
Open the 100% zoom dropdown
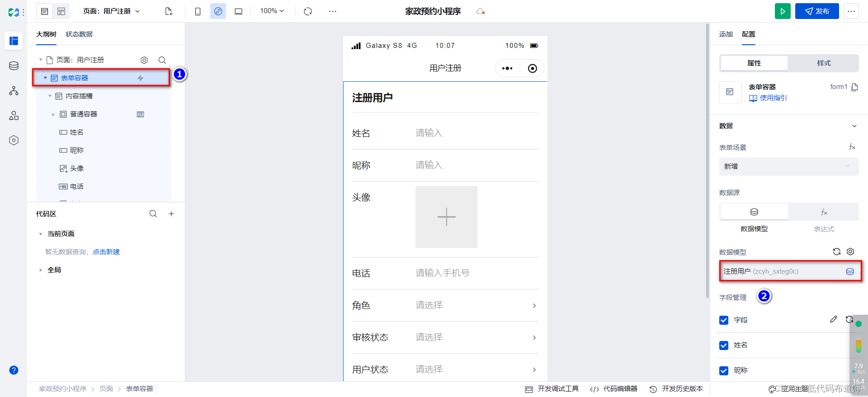(272, 11)
